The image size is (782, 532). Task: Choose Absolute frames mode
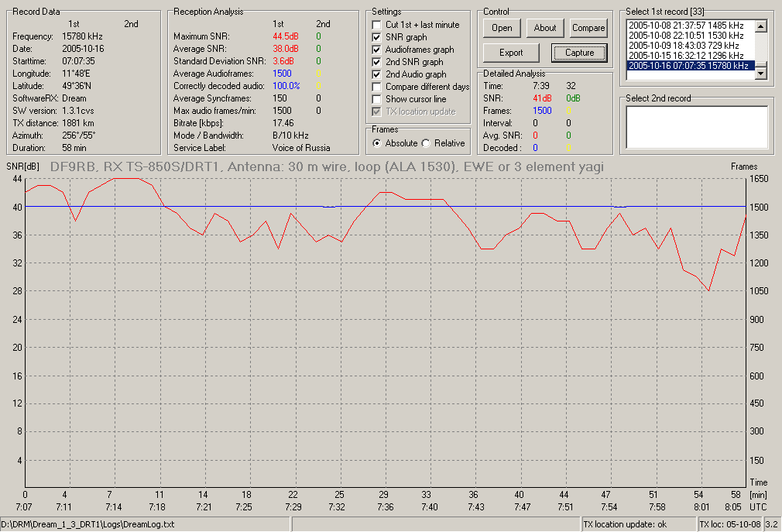coord(377,143)
